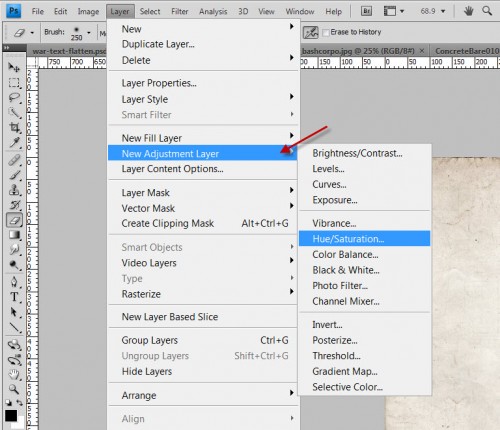Click New Layer Based Slice
Viewport: 500px width, 430px height.
click(x=203, y=316)
